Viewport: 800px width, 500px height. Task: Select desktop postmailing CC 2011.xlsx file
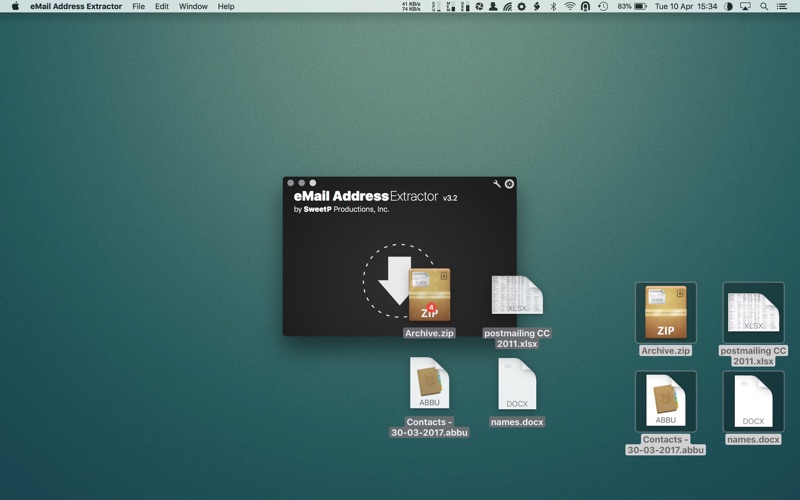click(753, 312)
